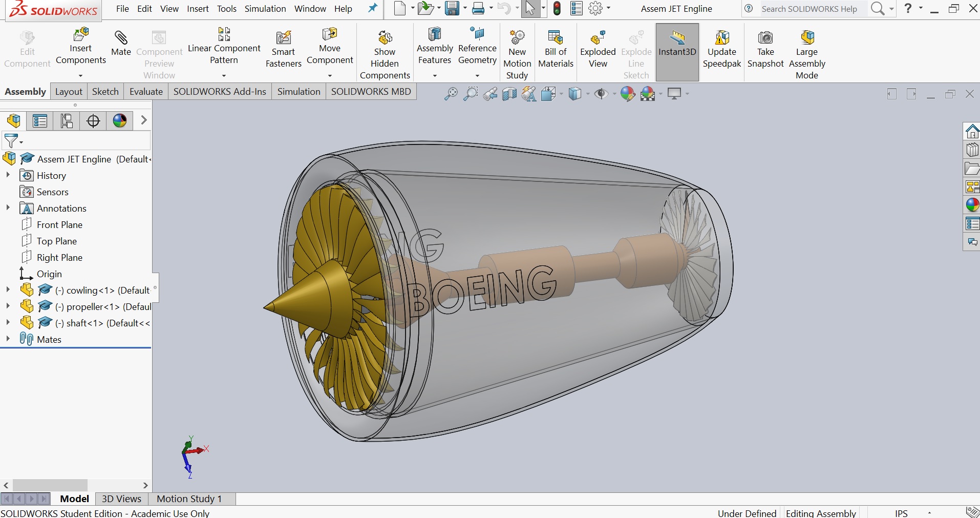The width and height of the screenshot is (980, 518).
Task: Pin the menu bar with pushpin
Action: 373,8
